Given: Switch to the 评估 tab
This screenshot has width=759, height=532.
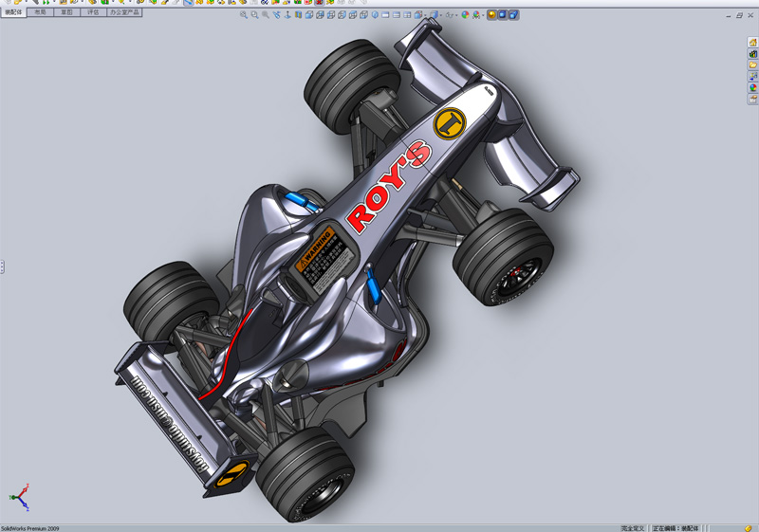Looking at the screenshot, I should pos(93,12).
